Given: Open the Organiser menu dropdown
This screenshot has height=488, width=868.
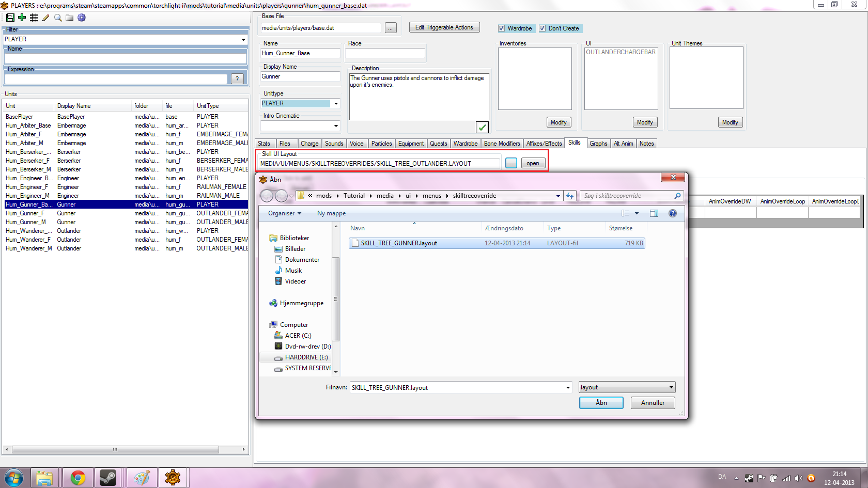Looking at the screenshot, I should pos(285,213).
